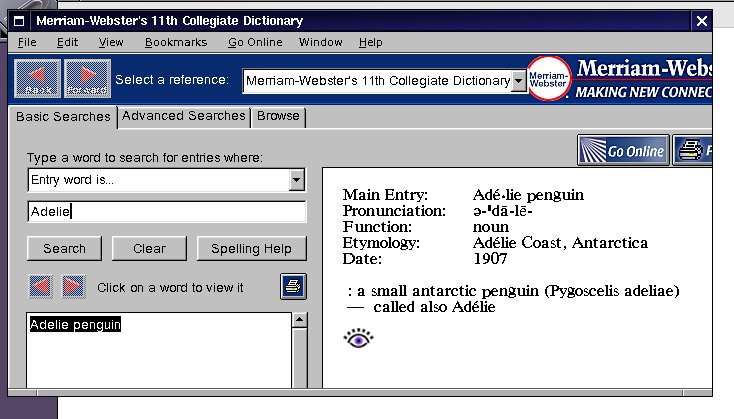Click the Search button

[65, 249]
